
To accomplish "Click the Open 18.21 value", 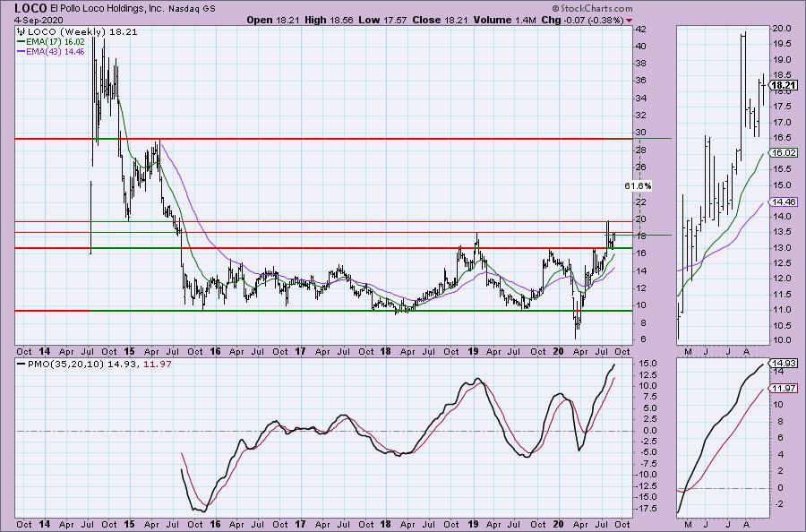I will coord(273,20).
